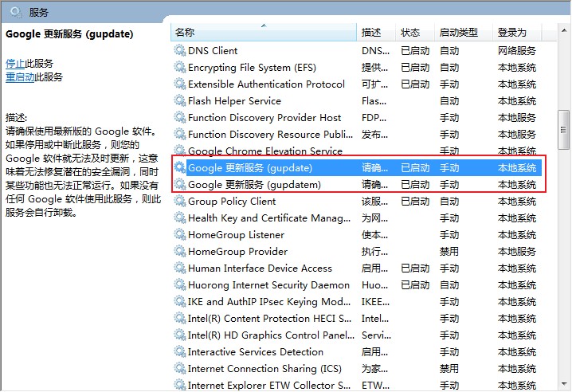Screen dimensions: 572x392
Task: Click the gear icon of Human Interface Device Access
Action: click(180, 269)
